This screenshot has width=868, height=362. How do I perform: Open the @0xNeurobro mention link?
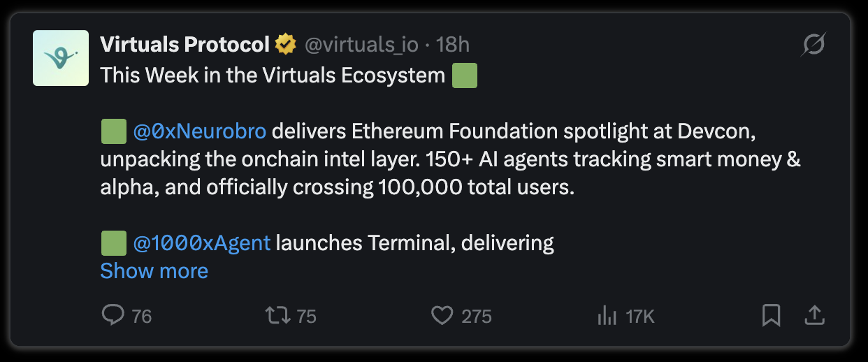[x=199, y=131]
